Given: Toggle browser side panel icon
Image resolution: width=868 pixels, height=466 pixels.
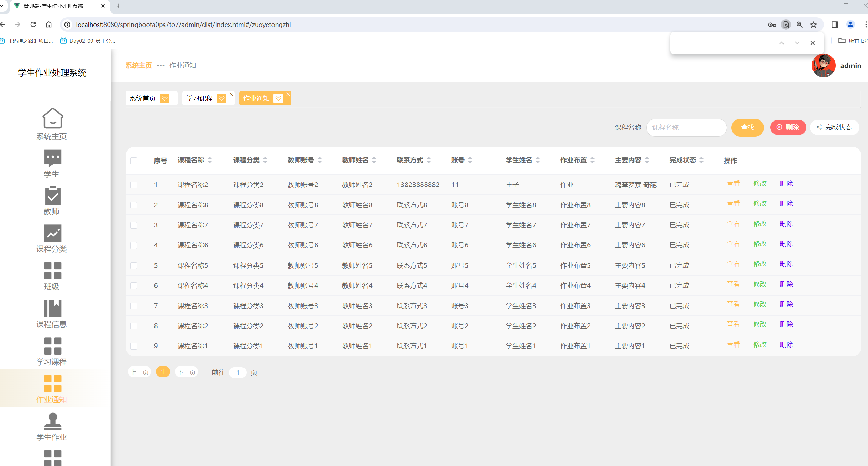Looking at the screenshot, I should tap(835, 25).
